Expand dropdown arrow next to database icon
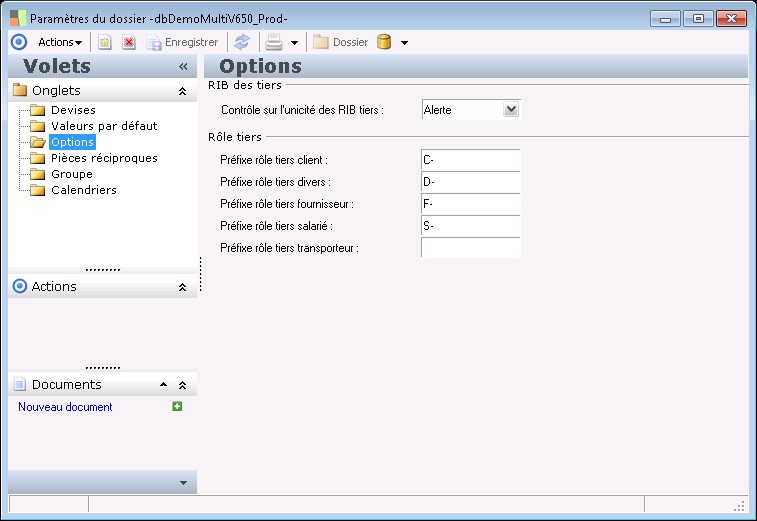The image size is (757, 521). point(404,43)
